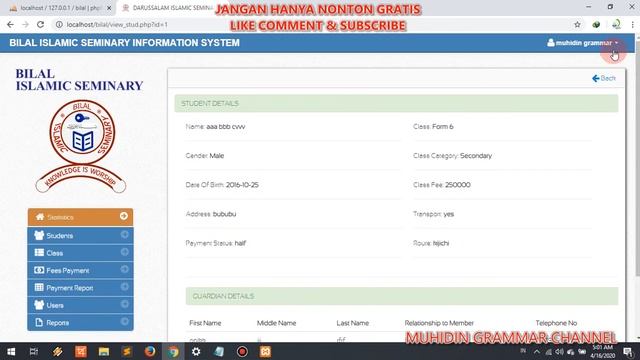
Task: Open the Settings gear on taskbar
Action: pos(196,351)
